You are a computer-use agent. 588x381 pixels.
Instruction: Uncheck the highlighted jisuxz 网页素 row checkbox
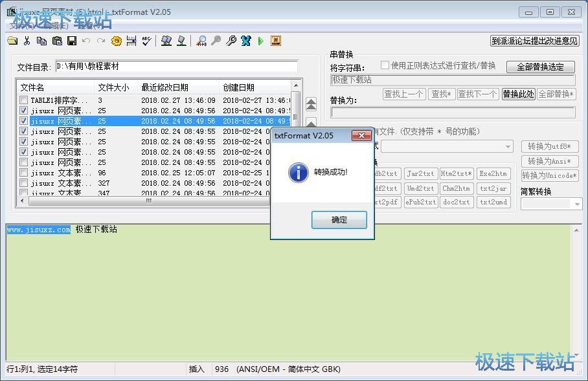(x=23, y=120)
